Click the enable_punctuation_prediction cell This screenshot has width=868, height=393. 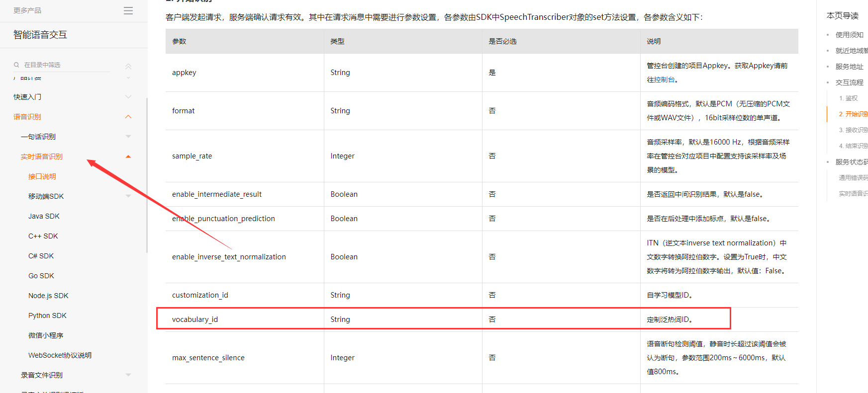[x=244, y=219]
